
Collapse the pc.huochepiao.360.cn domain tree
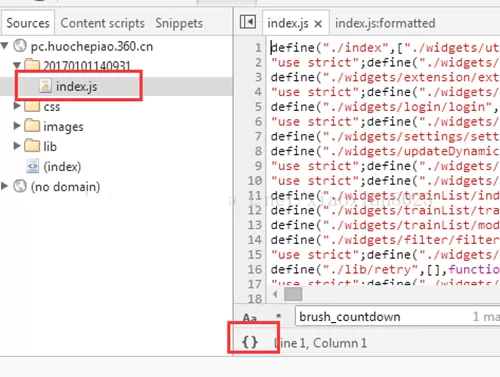(5, 46)
